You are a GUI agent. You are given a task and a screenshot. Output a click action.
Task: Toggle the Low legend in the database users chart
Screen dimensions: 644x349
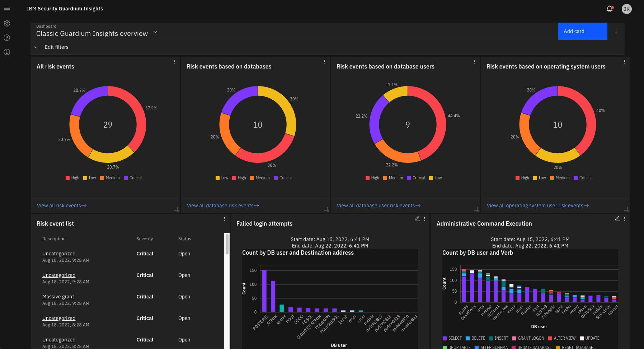pos(436,178)
